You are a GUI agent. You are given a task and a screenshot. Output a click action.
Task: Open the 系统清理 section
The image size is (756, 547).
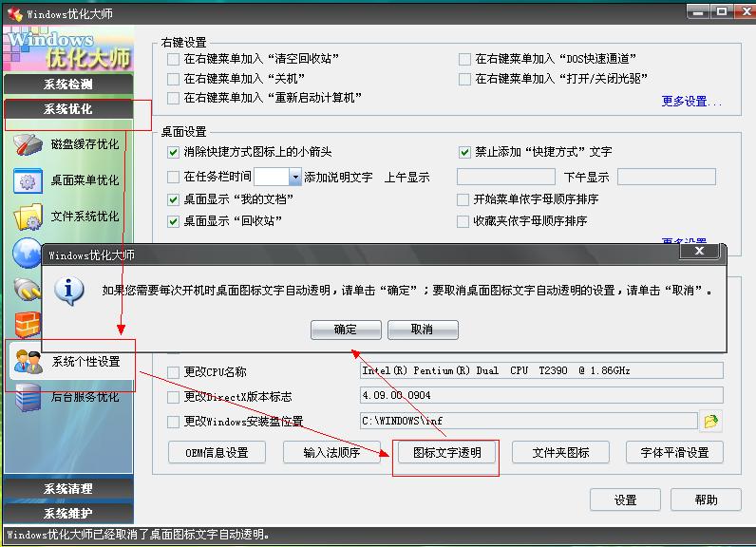(68, 489)
